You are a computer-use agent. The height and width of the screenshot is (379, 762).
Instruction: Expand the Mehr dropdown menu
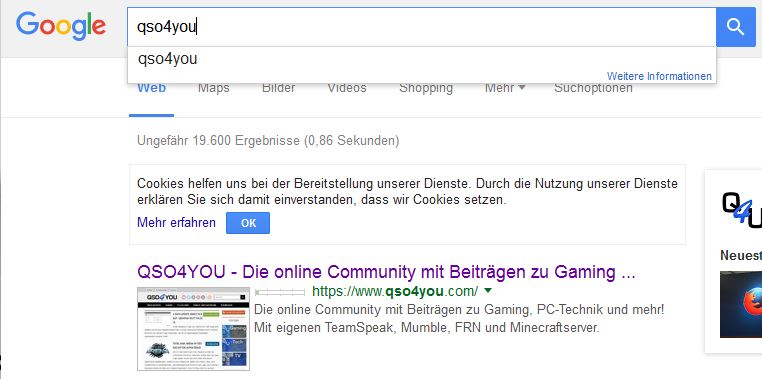click(x=505, y=88)
